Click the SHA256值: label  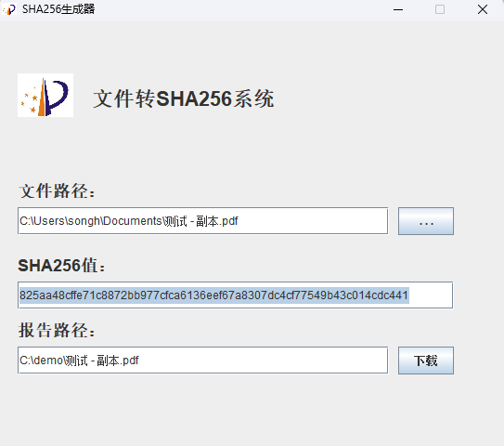coord(61,266)
